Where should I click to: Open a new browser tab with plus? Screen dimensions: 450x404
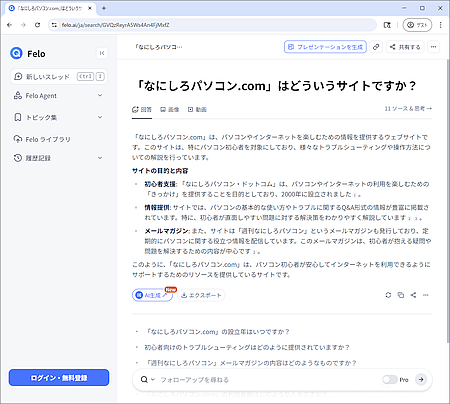pyautogui.click(x=104, y=8)
